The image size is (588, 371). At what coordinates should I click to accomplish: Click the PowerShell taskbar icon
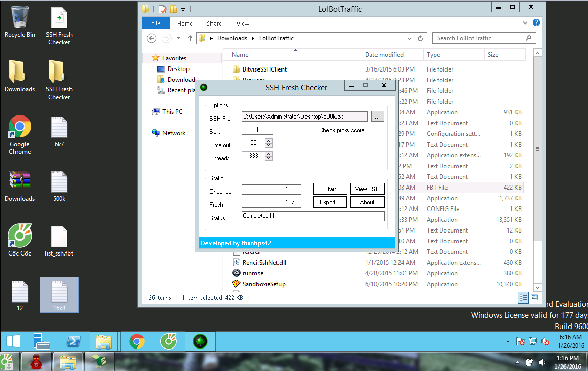74,341
